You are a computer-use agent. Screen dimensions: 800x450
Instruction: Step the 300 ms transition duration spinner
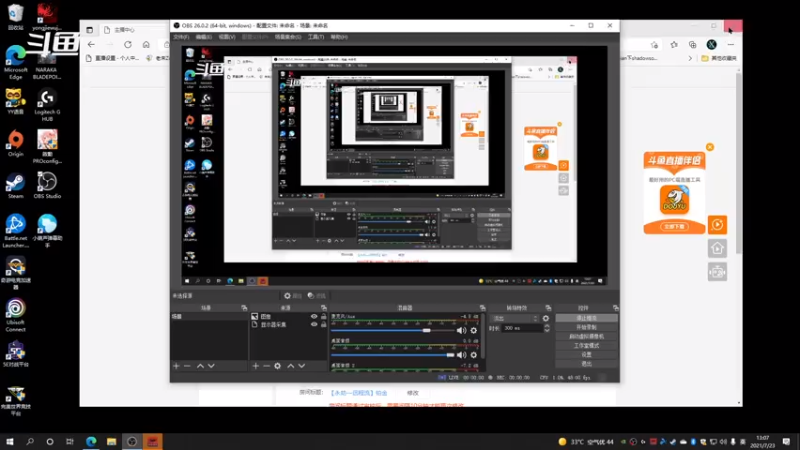pyautogui.click(x=547, y=328)
